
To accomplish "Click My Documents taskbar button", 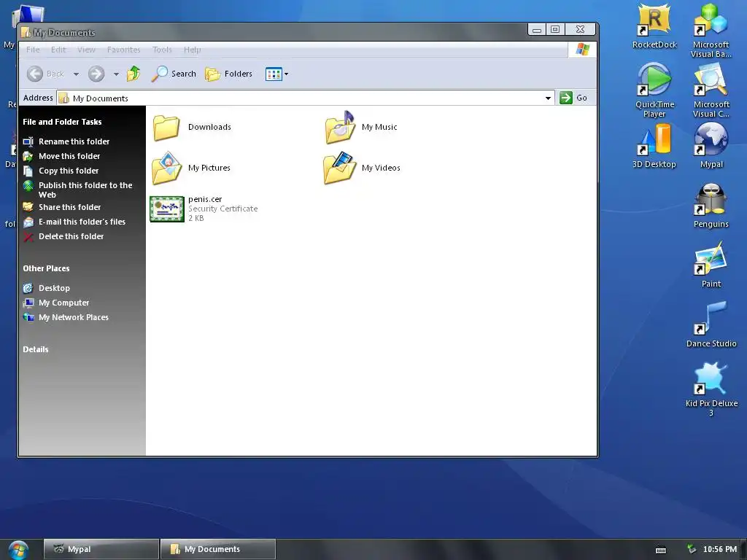I will point(217,549).
